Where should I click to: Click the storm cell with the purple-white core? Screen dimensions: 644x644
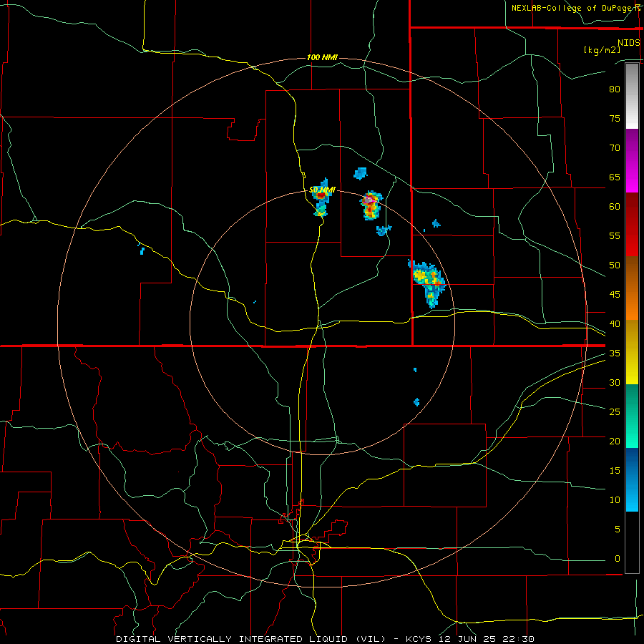pos(371,205)
